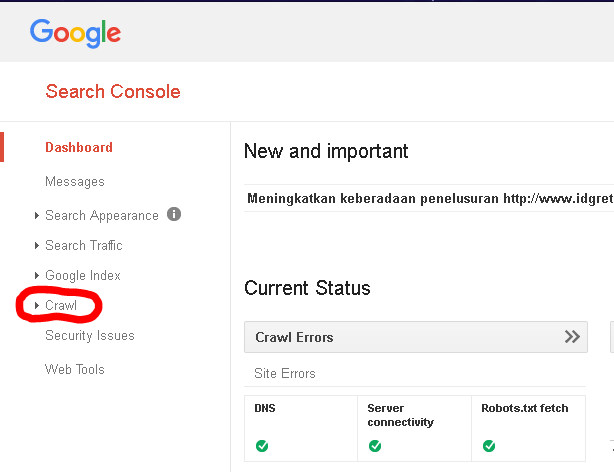Select Dashboard in the sidebar
The width and height of the screenshot is (614, 472).
click(79, 147)
